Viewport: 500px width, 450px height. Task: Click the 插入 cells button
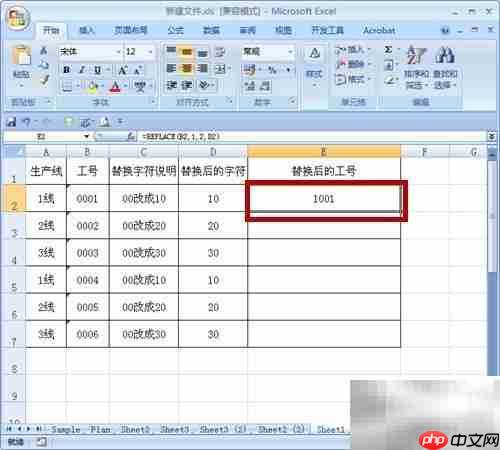(353, 50)
